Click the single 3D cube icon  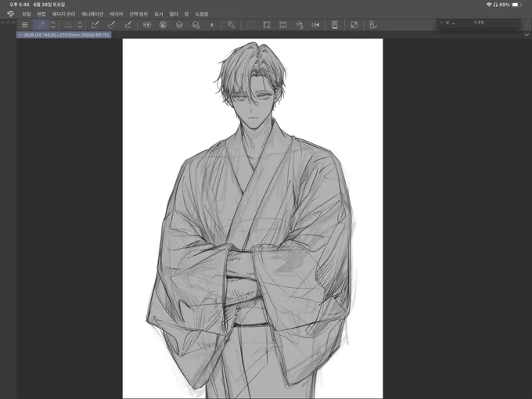(179, 25)
